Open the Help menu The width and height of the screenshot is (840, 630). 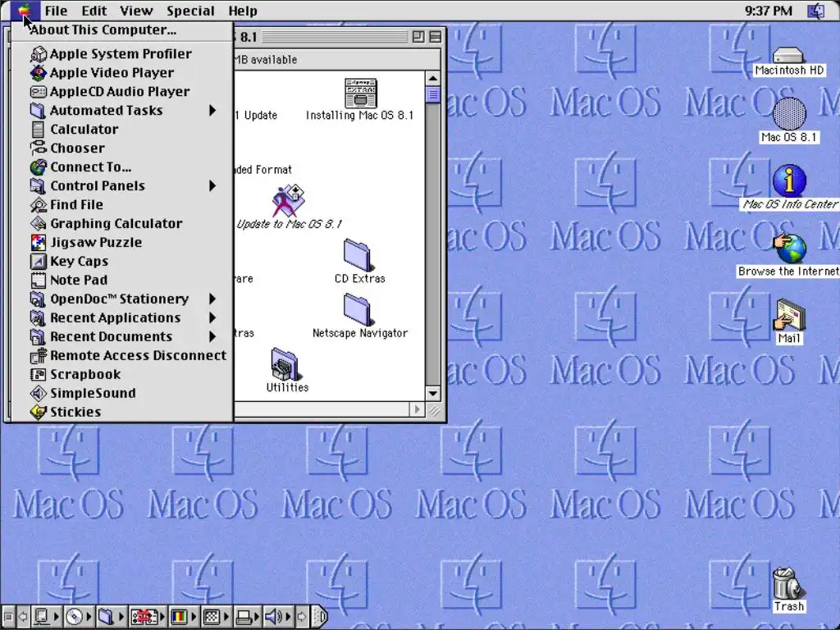pyautogui.click(x=243, y=11)
